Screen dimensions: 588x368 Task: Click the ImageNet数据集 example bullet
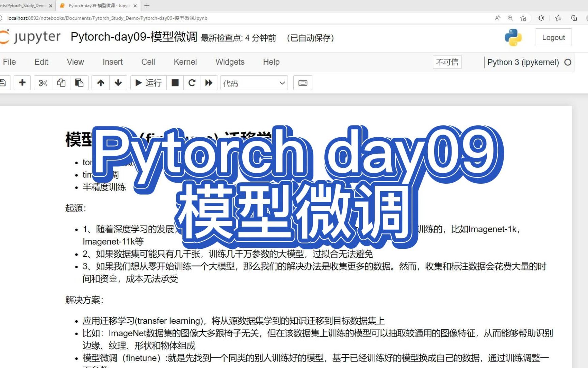tap(317, 339)
